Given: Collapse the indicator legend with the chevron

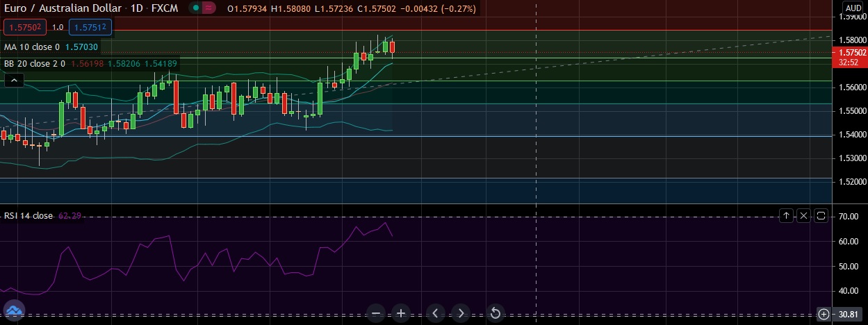Looking at the screenshot, I should [15, 81].
